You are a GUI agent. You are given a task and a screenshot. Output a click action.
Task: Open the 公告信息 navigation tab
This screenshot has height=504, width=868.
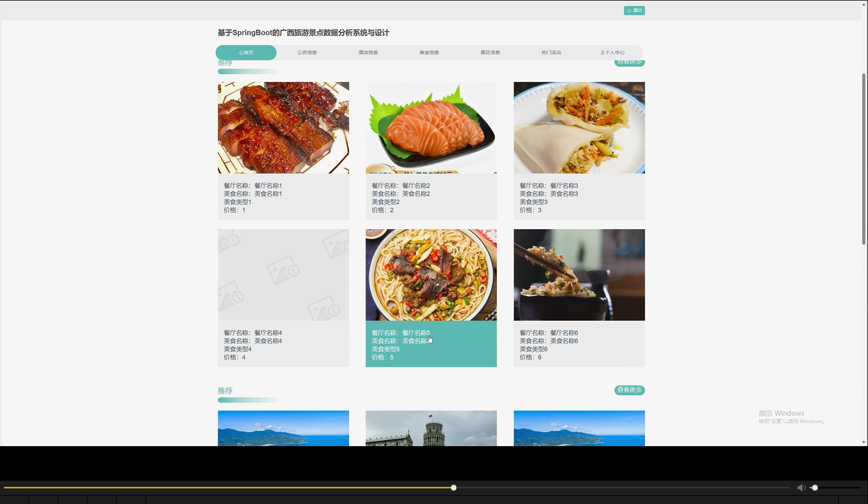(307, 52)
